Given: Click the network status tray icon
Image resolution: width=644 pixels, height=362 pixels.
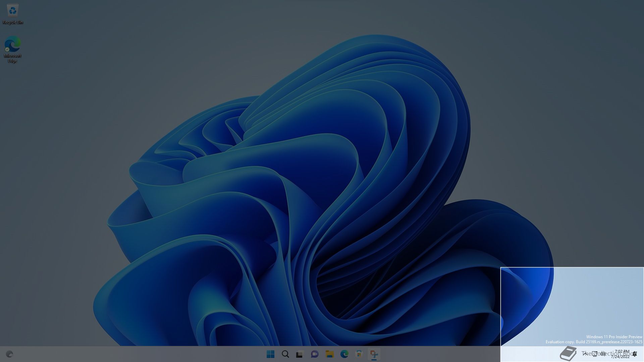Looking at the screenshot, I should pos(595,354).
